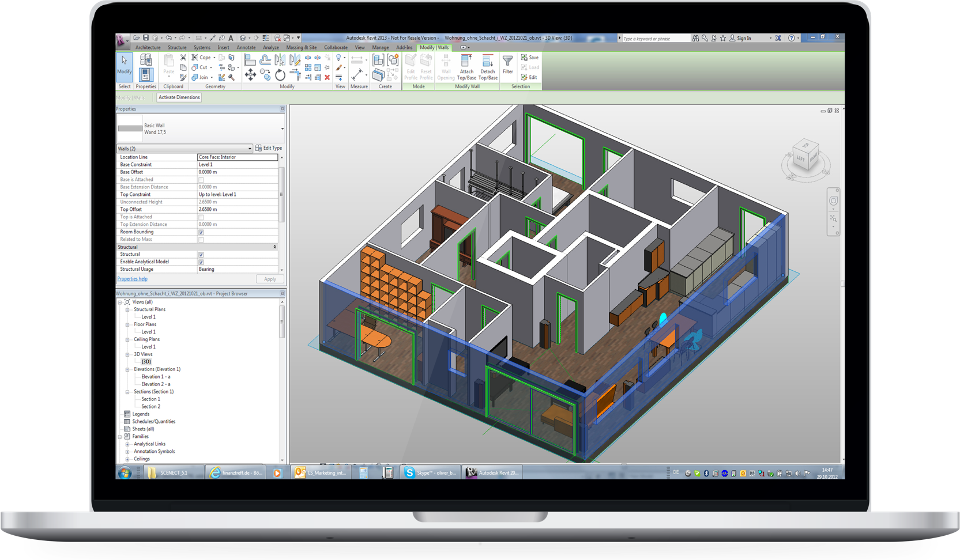Screen dimensions: 960x560
Task: Click the Attach Top/Base wall tool
Action: pyautogui.click(x=466, y=67)
